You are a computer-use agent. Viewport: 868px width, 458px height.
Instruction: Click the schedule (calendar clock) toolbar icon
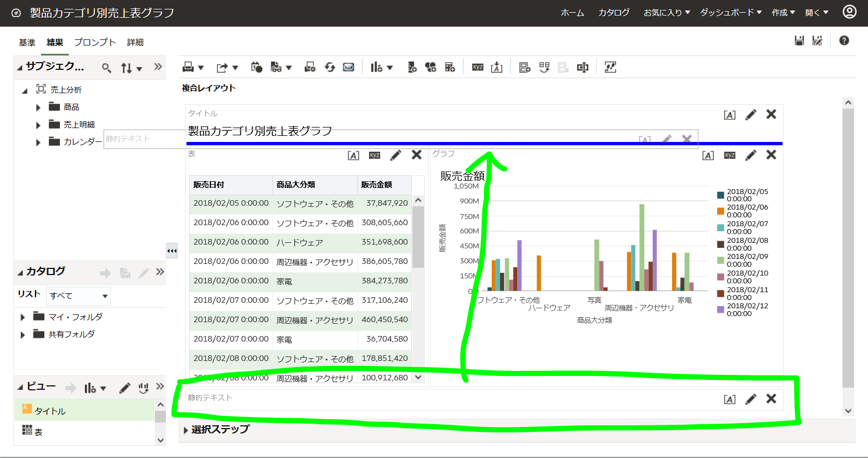(x=256, y=67)
